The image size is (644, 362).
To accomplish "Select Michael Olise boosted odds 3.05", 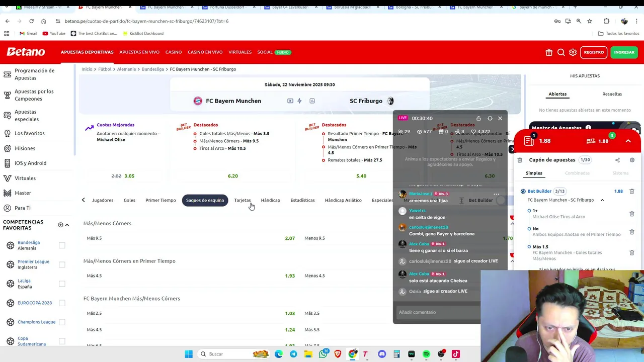I will [x=129, y=176].
